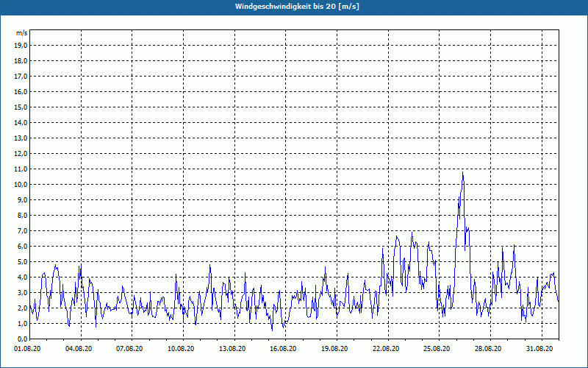Click the 9,0 y-axis label
Screen dimensions: 588x368
(x=22, y=199)
